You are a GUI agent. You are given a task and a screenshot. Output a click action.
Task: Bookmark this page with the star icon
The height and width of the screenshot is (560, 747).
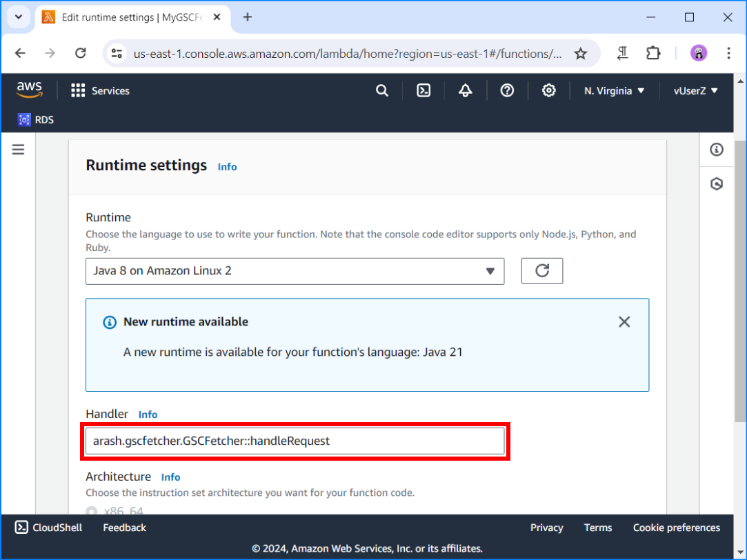pyautogui.click(x=580, y=53)
